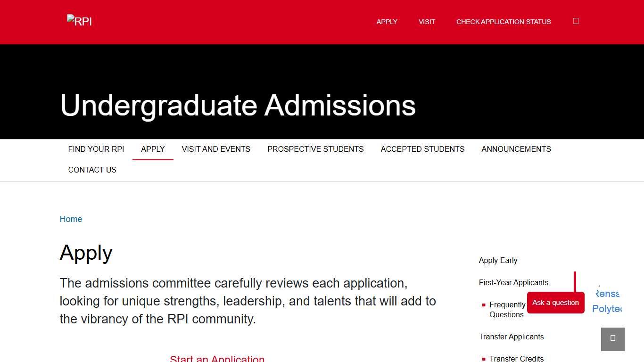644x362 pixels.
Task: Open VISIT from the top navigation
Action: (x=427, y=22)
